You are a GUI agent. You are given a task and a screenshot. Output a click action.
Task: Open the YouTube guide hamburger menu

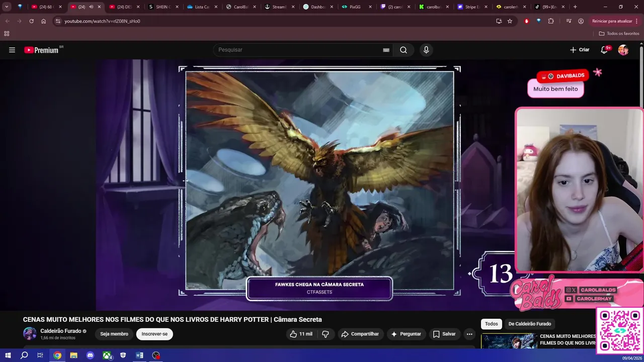(12, 50)
